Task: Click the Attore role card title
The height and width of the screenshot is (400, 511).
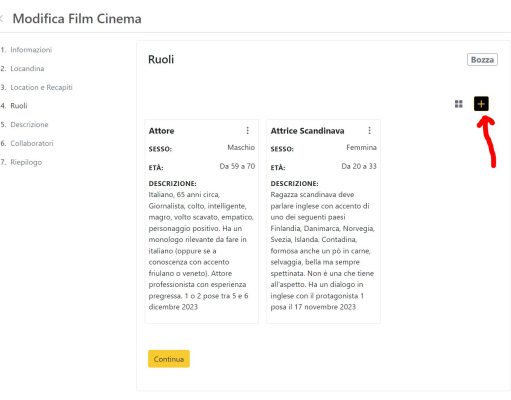Action: 161,131
